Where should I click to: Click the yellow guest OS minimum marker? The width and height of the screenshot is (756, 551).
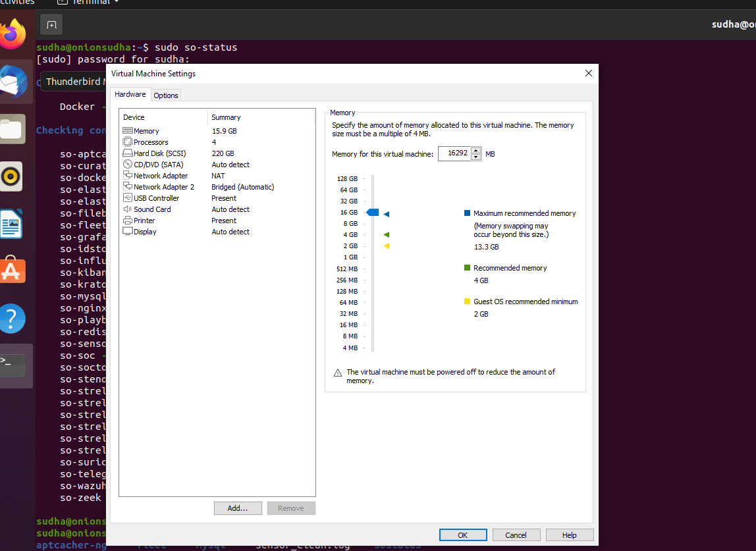point(386,246)
